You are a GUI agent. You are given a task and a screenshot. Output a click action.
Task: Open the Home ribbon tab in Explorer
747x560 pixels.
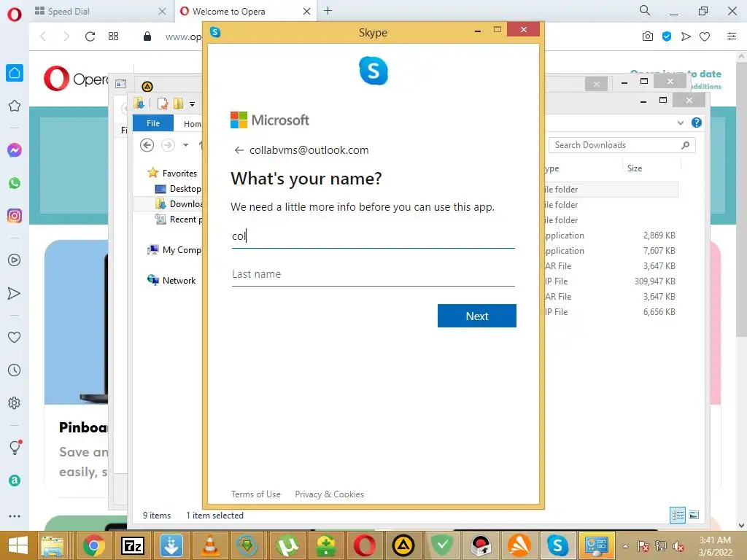(192, 124)
